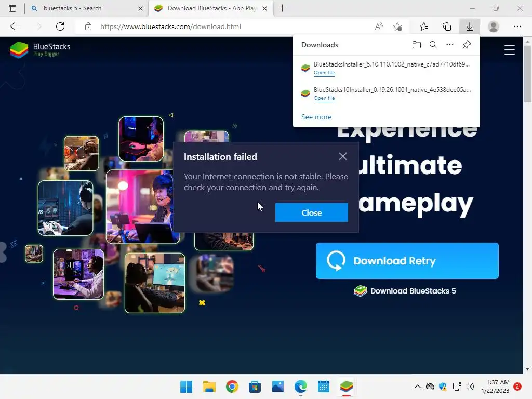Open the clock showing 1:37 AM
532x399 pixels.
[x=495, y=387]
